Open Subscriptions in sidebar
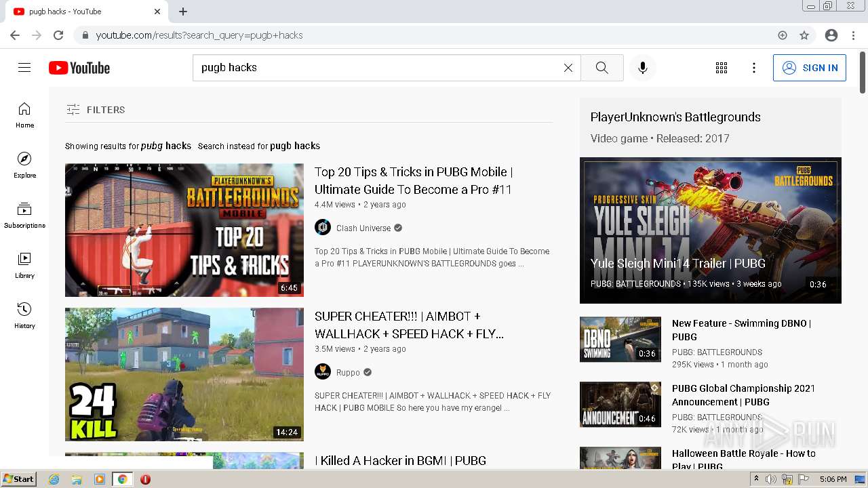Viewport: 868px width, 488px height. click(24, 216)
